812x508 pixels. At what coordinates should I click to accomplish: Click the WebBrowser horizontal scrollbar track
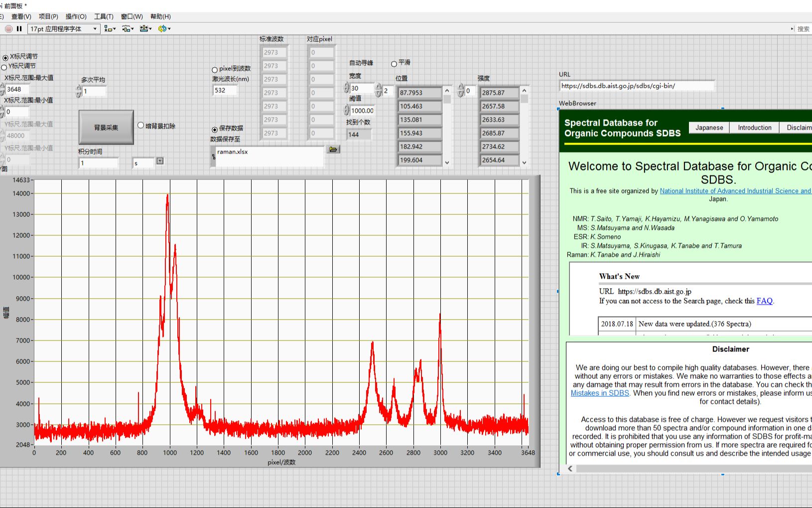coord(693,469)
